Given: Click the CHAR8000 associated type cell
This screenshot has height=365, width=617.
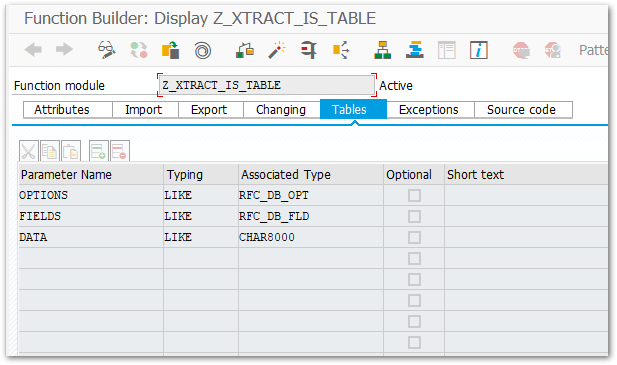Looking at the screenshot, I should point(311,238).
